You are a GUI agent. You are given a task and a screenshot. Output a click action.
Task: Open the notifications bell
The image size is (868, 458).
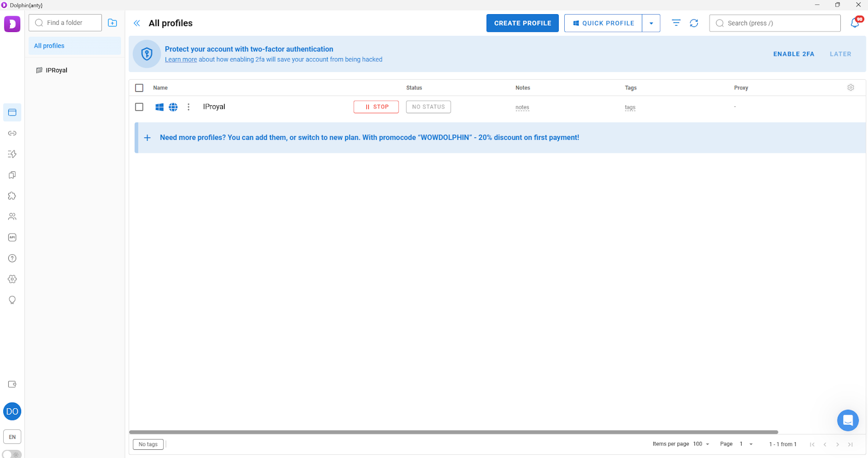tap(855, 23)
